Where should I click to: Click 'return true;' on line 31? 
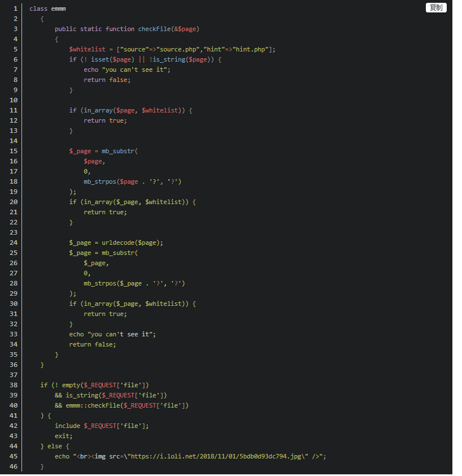click(x=105, y=314)
